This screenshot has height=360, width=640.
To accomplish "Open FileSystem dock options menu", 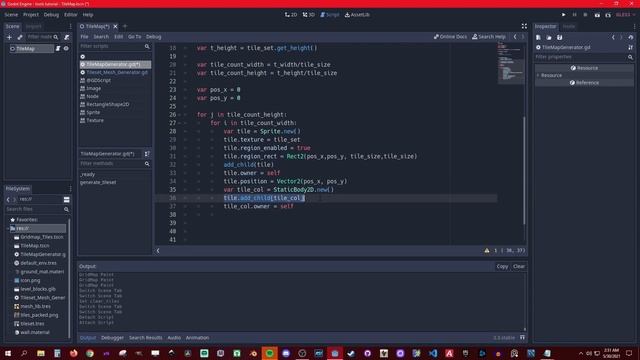I will [70, 189].
